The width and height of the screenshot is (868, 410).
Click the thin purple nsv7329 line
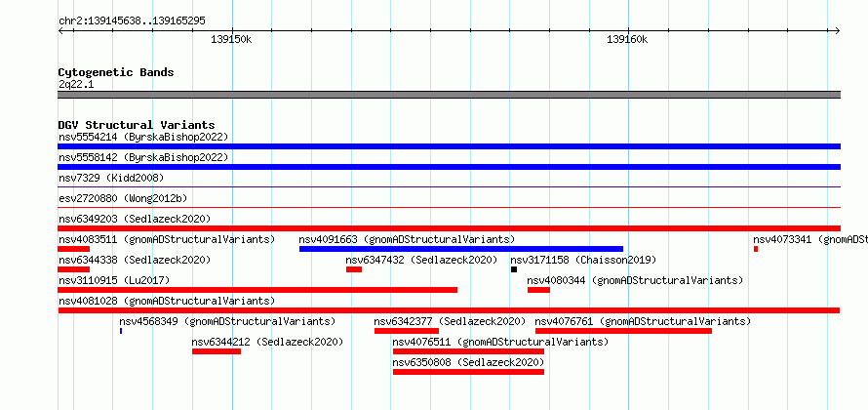[x=449, y=187]
